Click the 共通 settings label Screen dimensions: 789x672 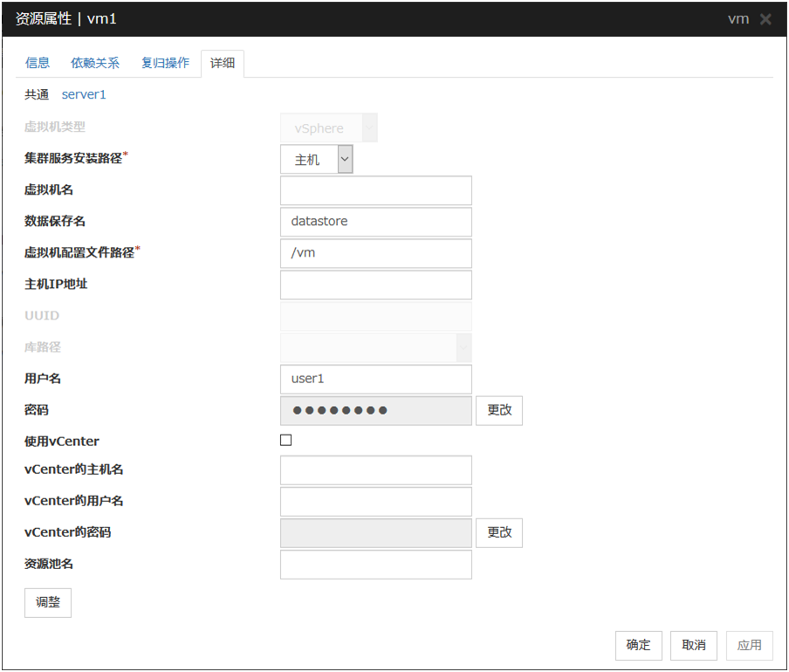[37, 94]
